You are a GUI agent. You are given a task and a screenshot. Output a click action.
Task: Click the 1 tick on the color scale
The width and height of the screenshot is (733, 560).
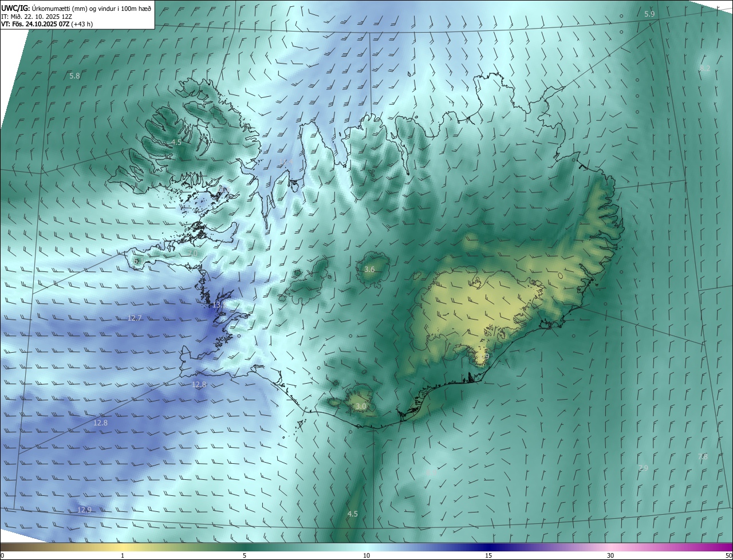point(123,555)
